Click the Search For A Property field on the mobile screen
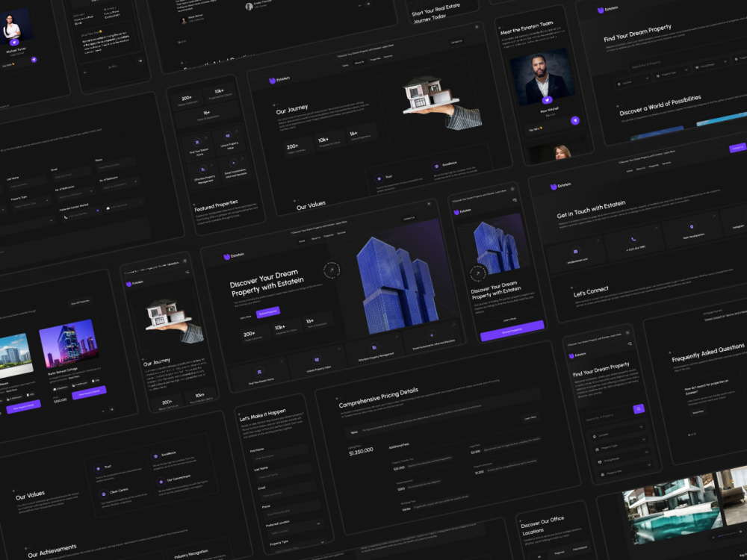 click(x=607, y=417)
